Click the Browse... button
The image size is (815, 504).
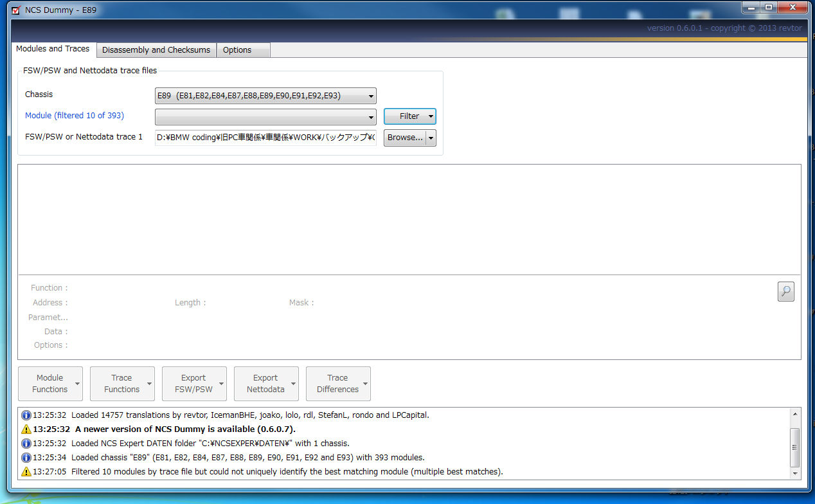(x=405, y=138)
